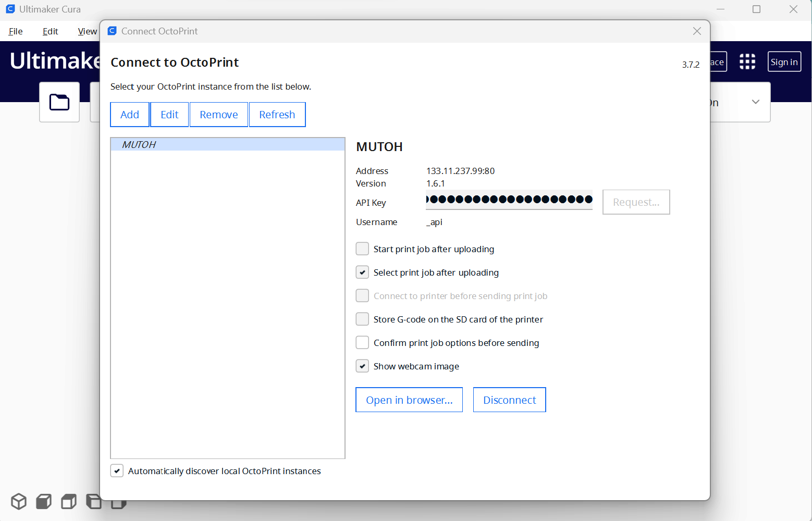This screenshot has width=812, height=521.
Task: Select MUTOH in the instance list
Action: [228, 144]
